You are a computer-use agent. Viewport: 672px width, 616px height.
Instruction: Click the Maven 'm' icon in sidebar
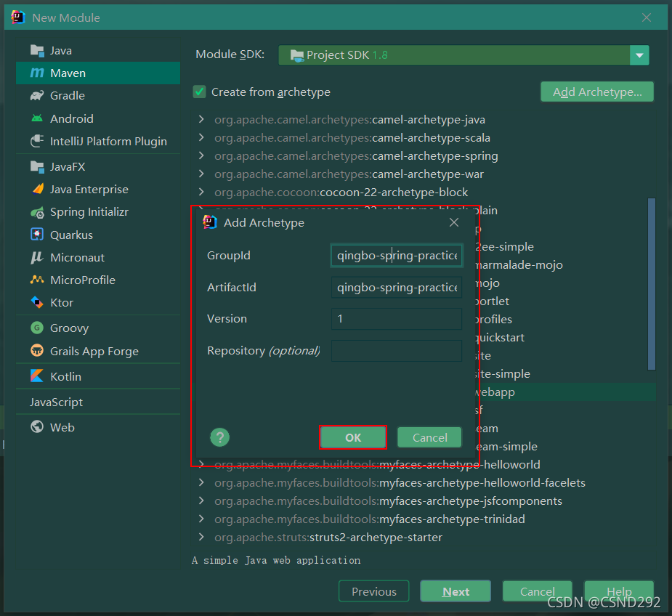click(37, 73)
